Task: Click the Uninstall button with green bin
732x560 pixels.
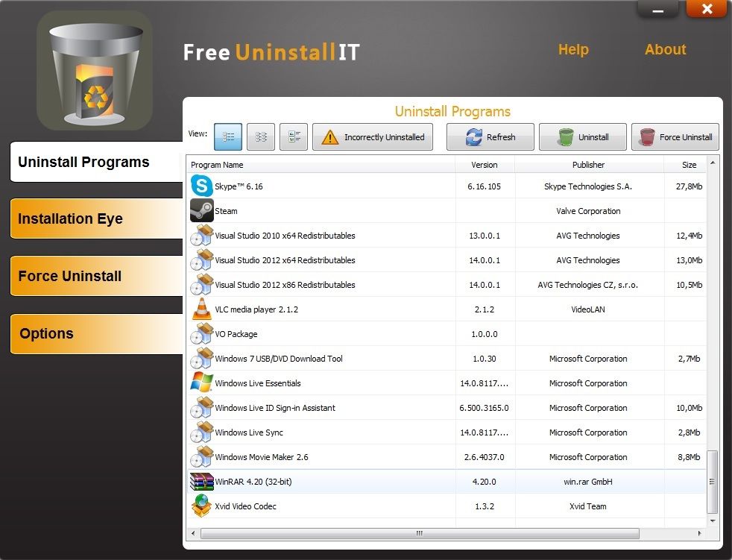Action: (x=583, y=137)
